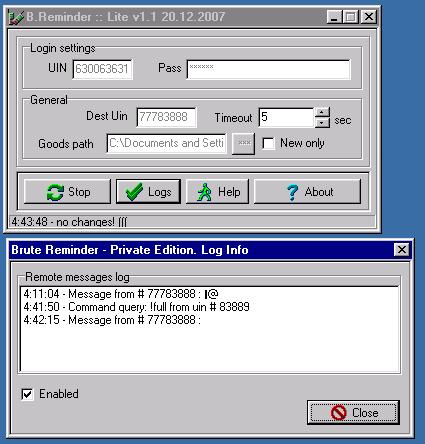Screen dimensions: 425x444
Task: Decrease Timeout with the down spinner arrow
Action: pyautogui.click(x=322, y=123)
